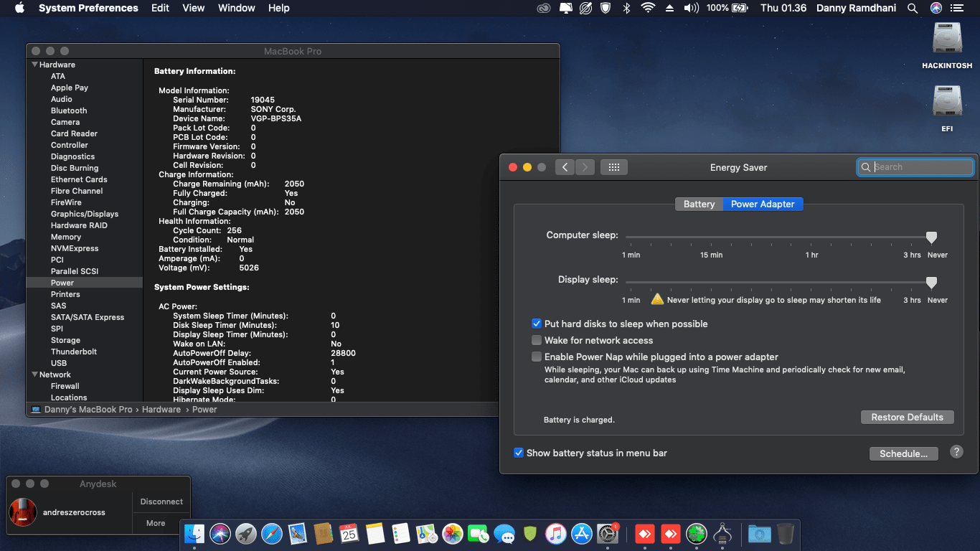This screenshot has height=551, width=980.
Task: Adjust the Computer sleep slider
Action: (931, 237)
